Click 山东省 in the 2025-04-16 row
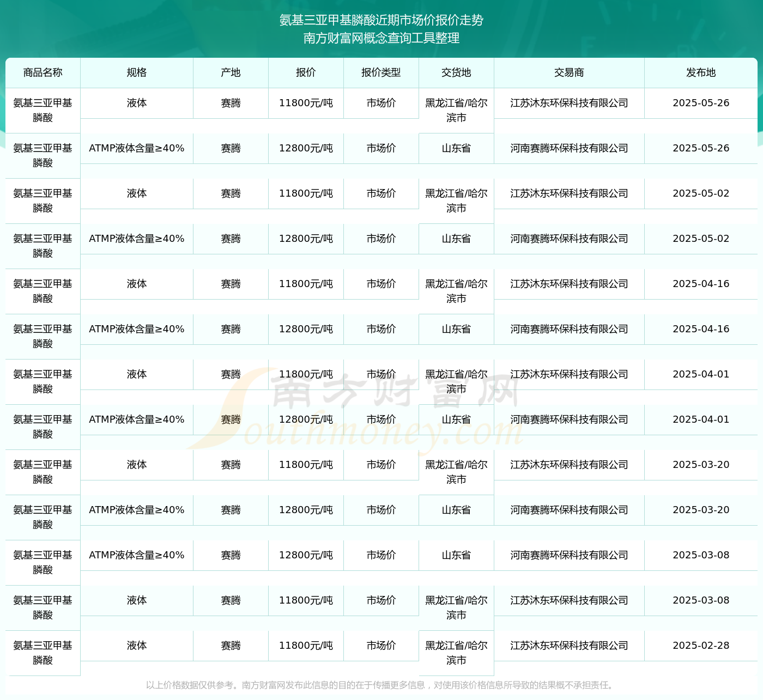763x700 pixels. point(456,329)
